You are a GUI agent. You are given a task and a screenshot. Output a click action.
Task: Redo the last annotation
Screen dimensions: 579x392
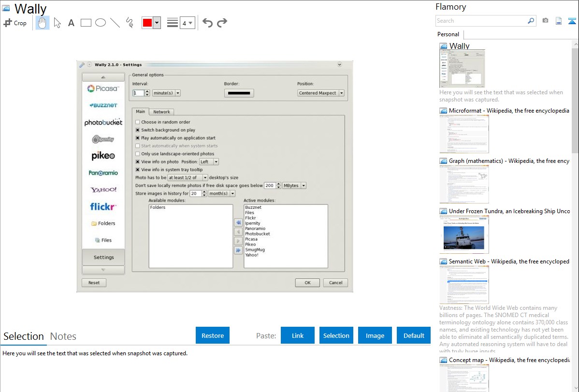click(222, 23)
